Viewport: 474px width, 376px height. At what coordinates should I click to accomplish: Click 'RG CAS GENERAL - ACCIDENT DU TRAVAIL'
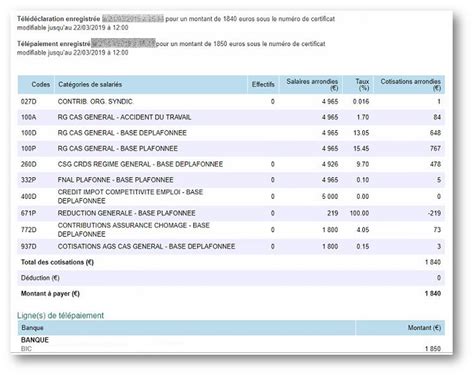pyautogui.click(x=124, y=117)
